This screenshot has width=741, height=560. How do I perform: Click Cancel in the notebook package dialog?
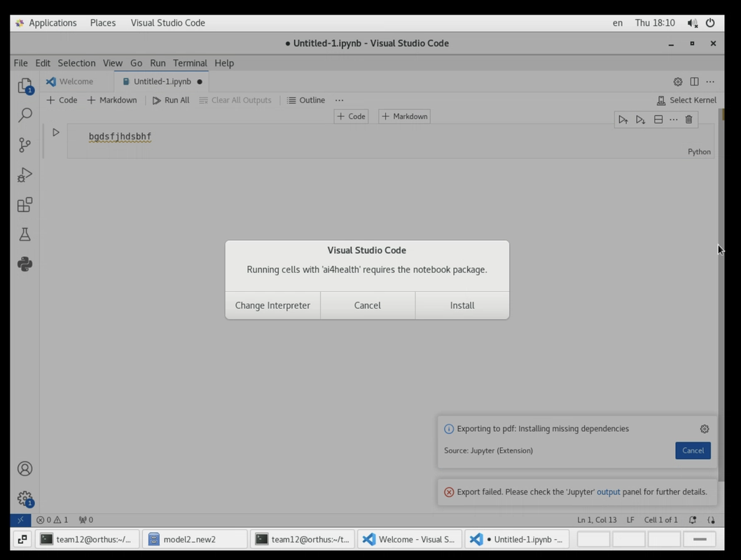[367, 305]
